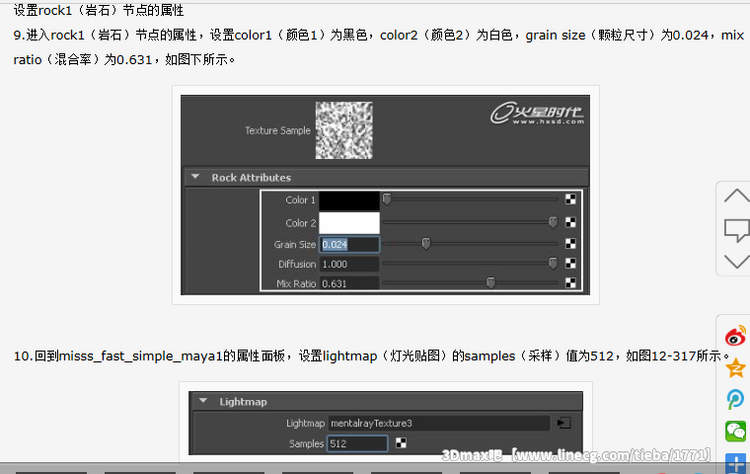Screen dimensions: 750x474
Task: Click the paragraph starting '9.进入rock1'
Action: pos(378,47)
